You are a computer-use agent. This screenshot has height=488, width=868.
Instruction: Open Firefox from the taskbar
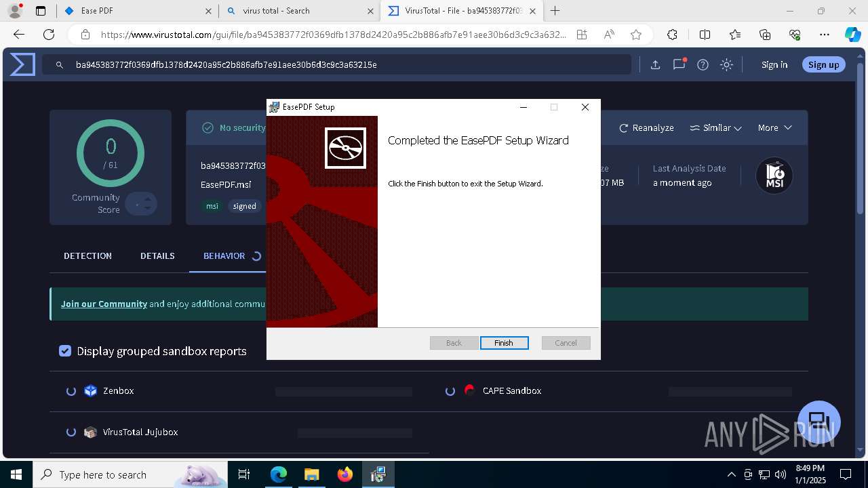click(345, 474)
